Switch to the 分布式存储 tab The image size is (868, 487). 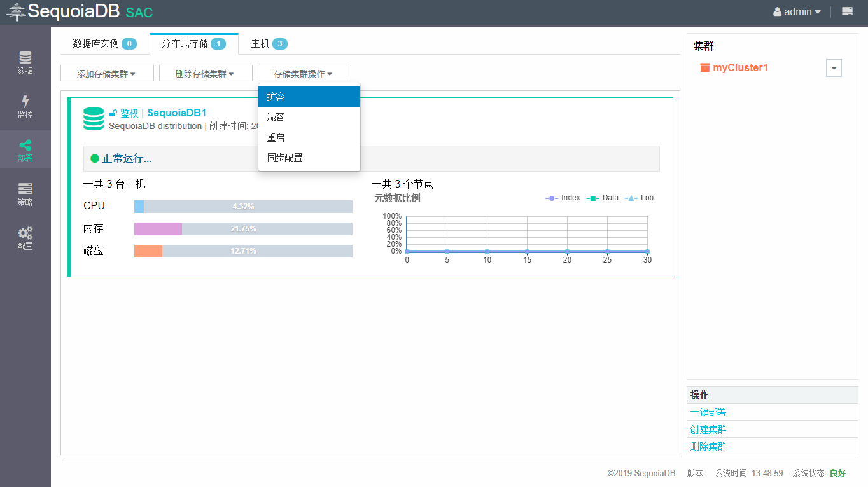click(194, 44)
